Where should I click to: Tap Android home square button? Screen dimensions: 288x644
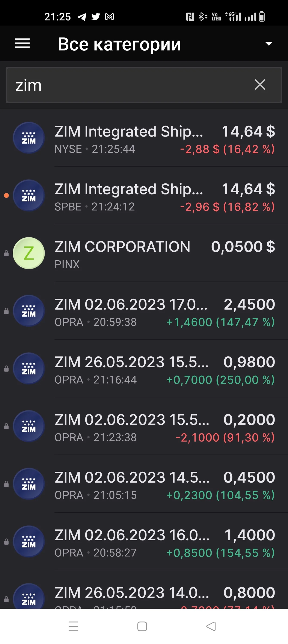[142, 626]
